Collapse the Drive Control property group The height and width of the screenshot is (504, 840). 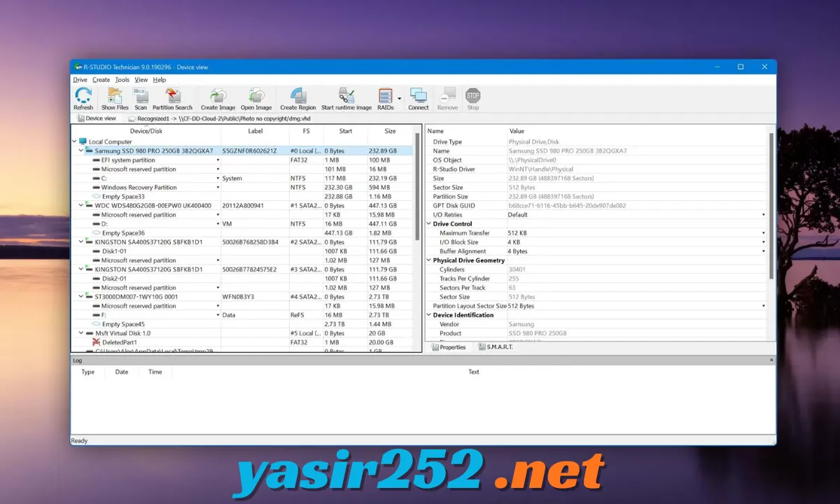click(x=429, y=224)
